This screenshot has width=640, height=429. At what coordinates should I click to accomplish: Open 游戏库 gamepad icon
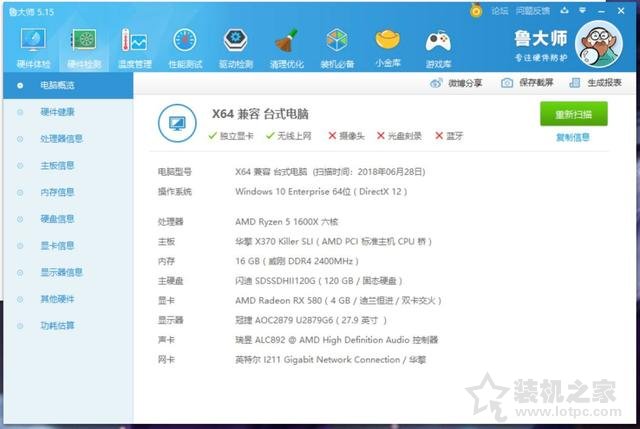(438, 48)
